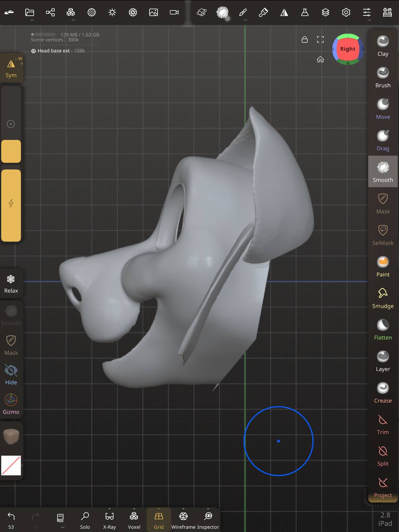
Task: Open the Gizmo transform tool
Action: click(11, 404)
